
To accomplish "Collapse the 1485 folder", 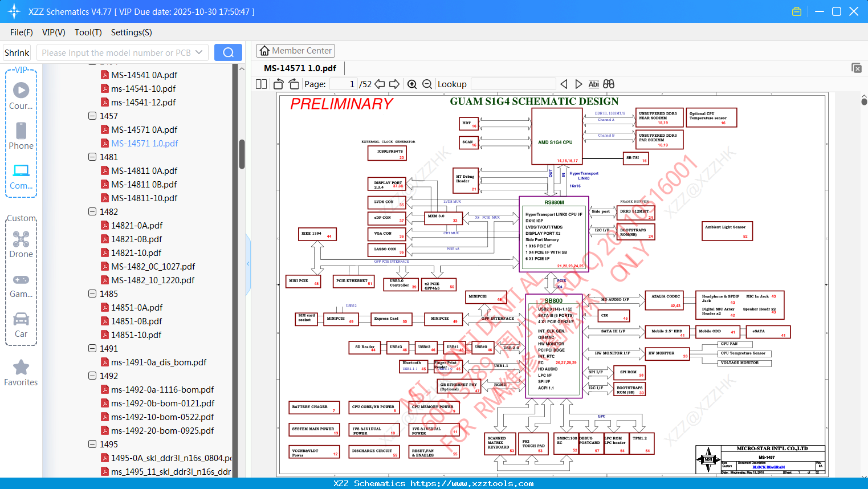I will click(x=92, y=294).
